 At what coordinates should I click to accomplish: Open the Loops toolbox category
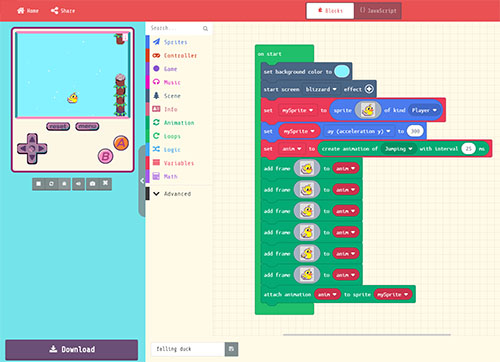(179, 136)
